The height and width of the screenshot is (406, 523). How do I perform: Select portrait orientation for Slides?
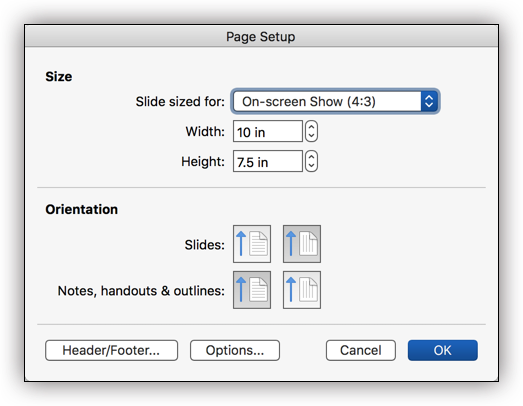[252, 244]
